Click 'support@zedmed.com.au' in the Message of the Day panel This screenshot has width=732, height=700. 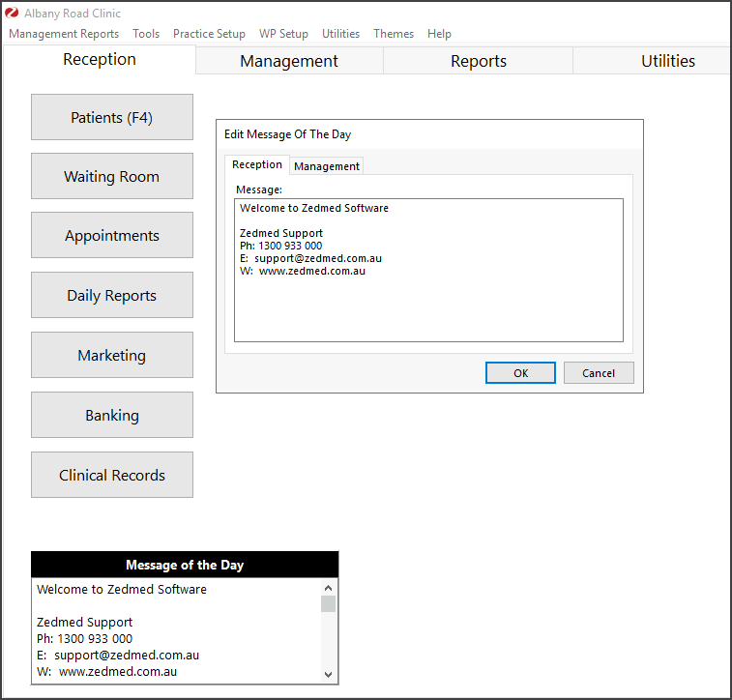(x=127, y=656)
